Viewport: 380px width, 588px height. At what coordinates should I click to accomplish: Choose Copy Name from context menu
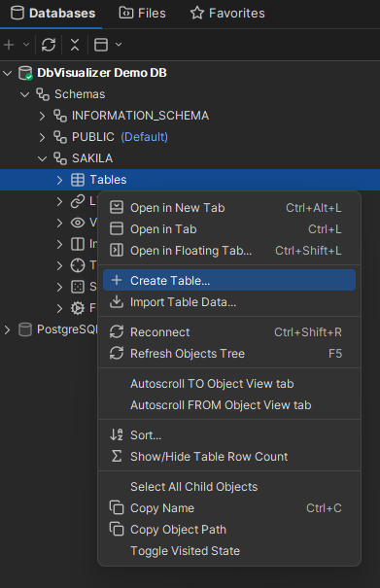coord(229,508)
